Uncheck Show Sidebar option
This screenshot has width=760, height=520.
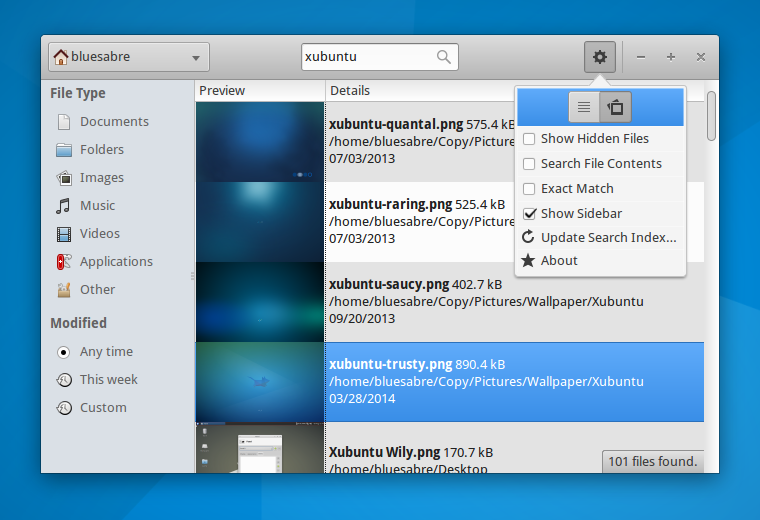(x=529, y=214)
